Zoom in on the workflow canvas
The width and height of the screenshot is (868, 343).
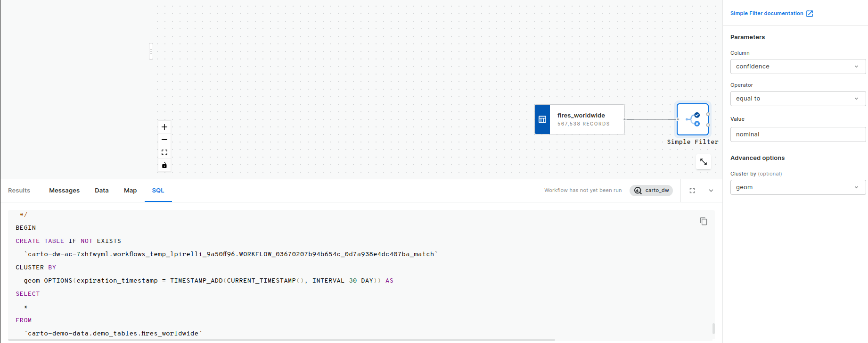(164, 127)
